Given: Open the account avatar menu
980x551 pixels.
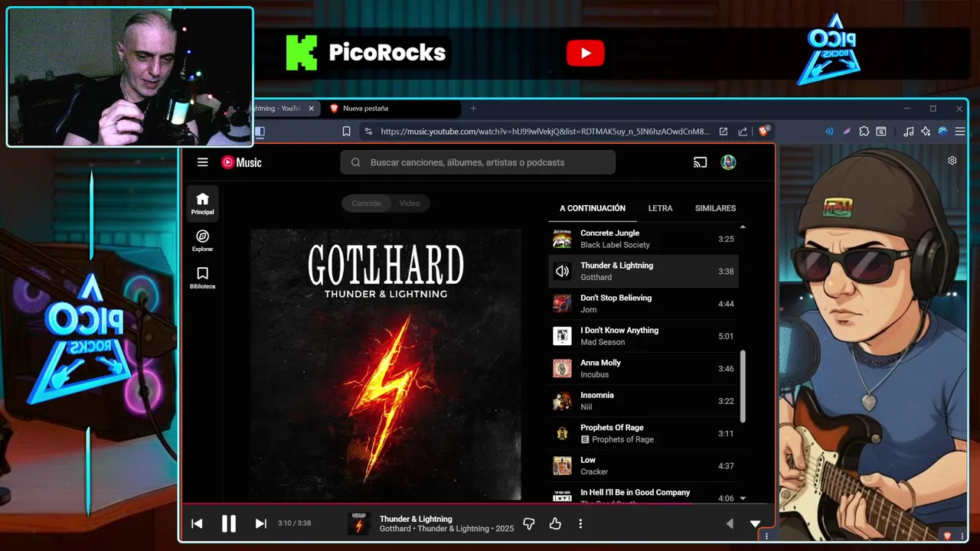Looking at the screenshot, I should coord(728,162).
